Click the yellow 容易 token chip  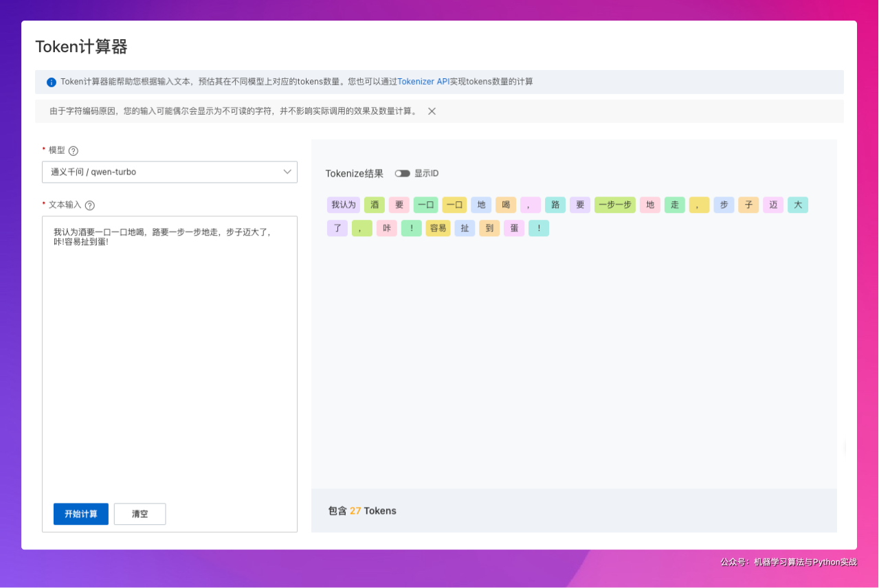click(438, 228)
